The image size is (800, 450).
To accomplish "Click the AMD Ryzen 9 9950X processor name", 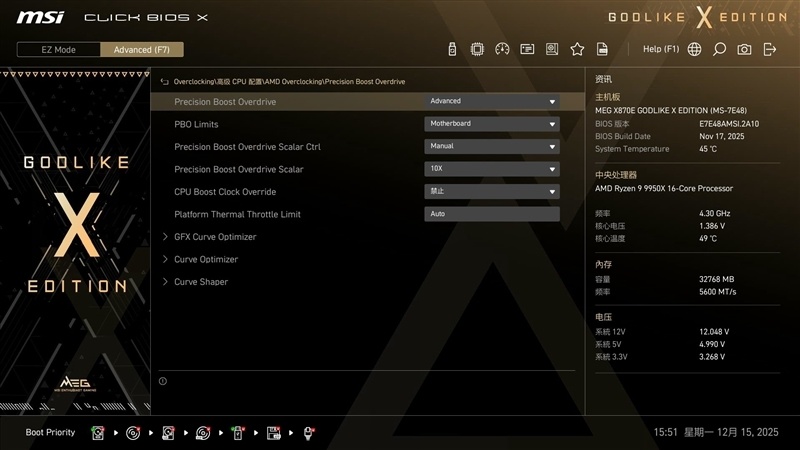I will coord(664,188).
